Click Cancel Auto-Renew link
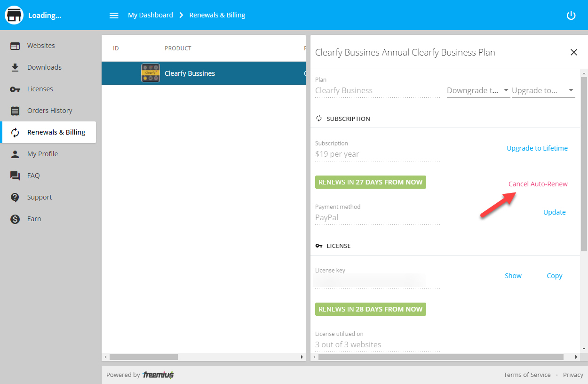 [538, 184]
